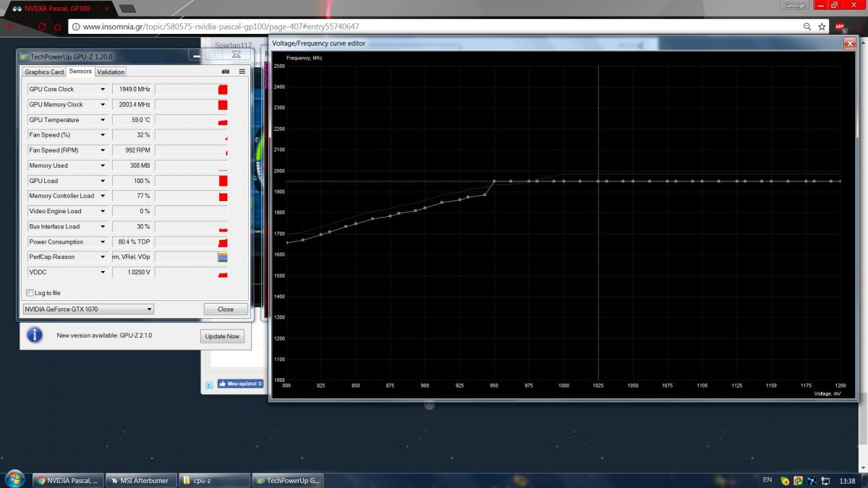Close the NVIDIA Pascal browser tab

(x=107, y=8)
